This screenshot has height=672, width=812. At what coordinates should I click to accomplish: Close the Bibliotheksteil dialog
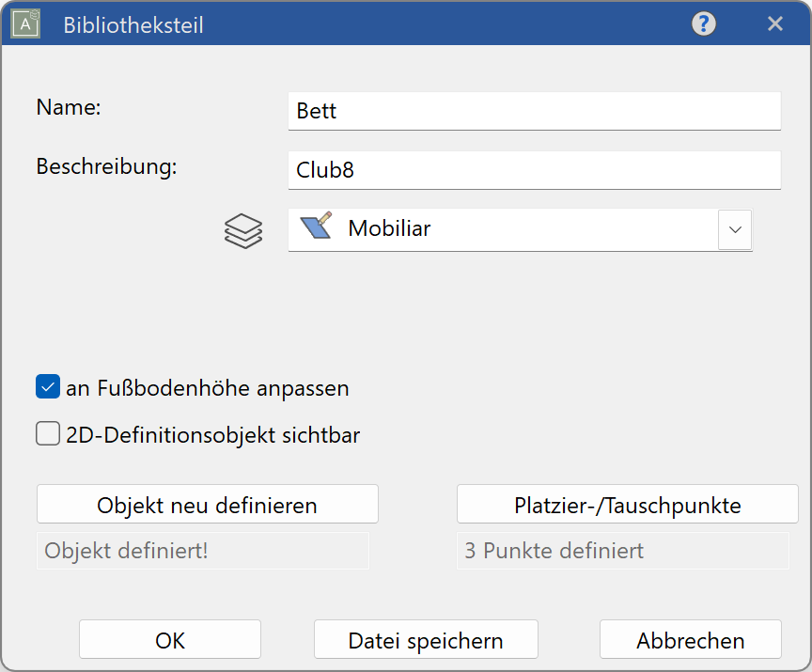coord(775,23)
